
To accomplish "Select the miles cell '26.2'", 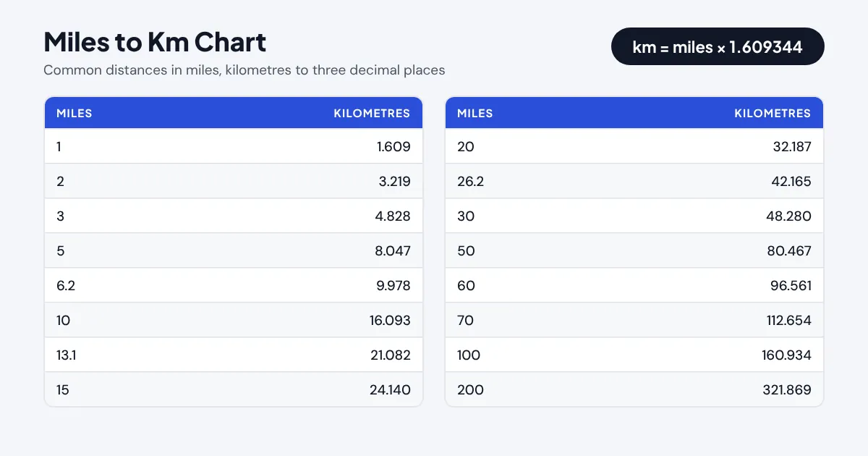I will tap(470, 181).
